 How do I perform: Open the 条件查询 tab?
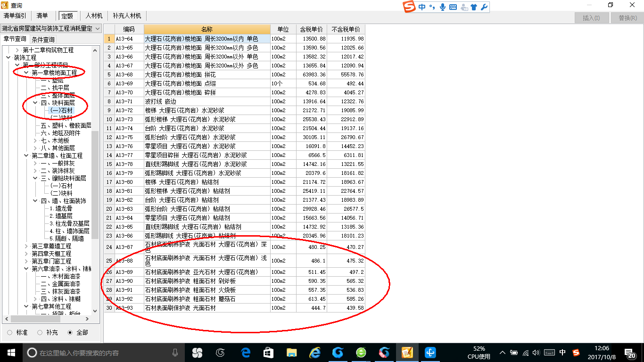(43, 40)
